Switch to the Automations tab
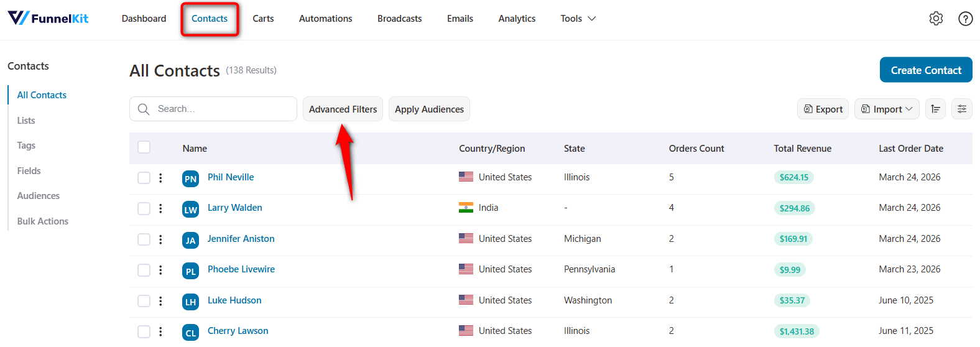 325,19
